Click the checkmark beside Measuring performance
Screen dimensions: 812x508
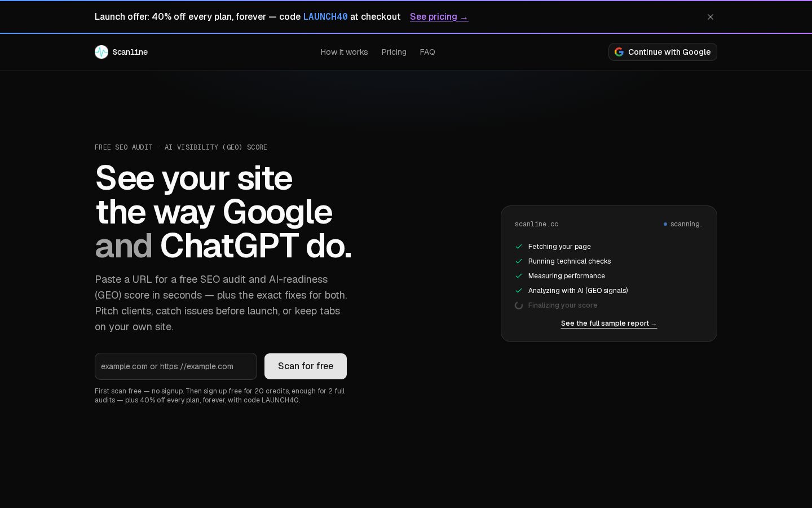[x=519, y=276]
